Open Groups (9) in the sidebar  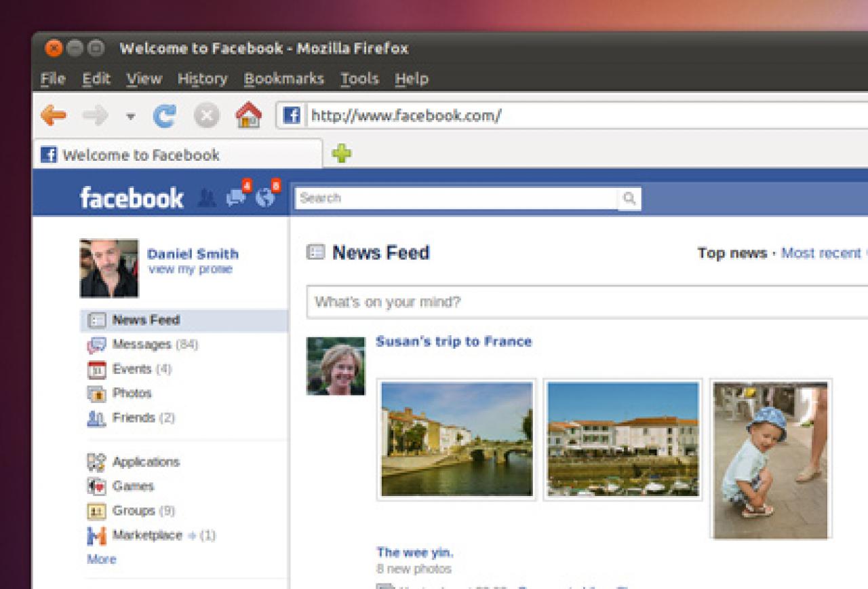pyautogui.click(x=144, y=510)
